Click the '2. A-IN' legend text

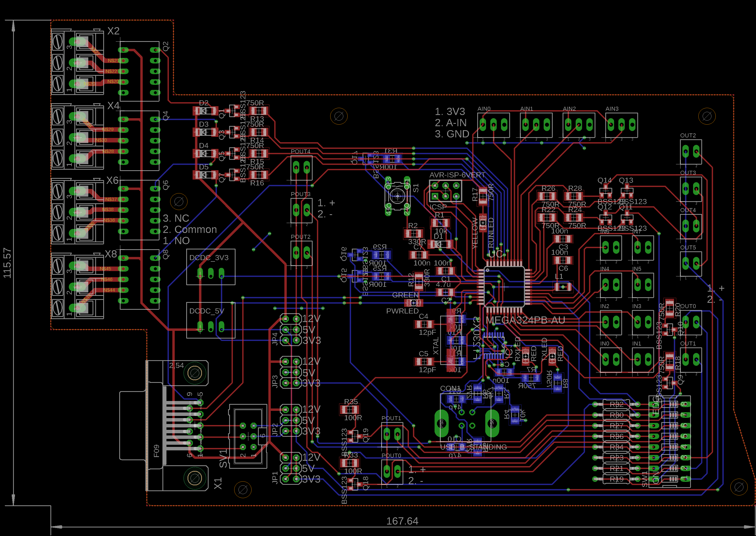tap(451, 123)
